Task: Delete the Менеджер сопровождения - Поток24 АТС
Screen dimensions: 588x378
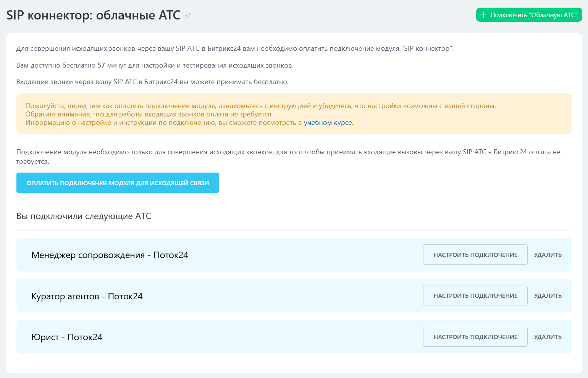Action: tap(548, 255)
